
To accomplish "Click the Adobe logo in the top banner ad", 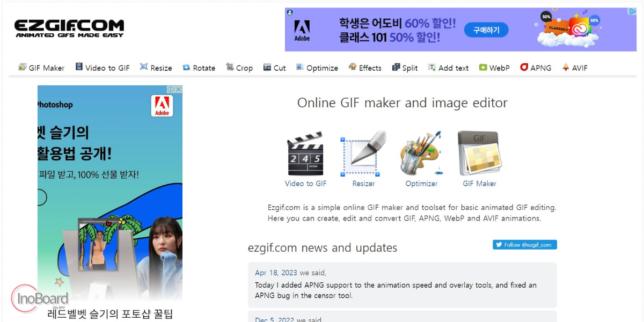I will pos(302,30).
